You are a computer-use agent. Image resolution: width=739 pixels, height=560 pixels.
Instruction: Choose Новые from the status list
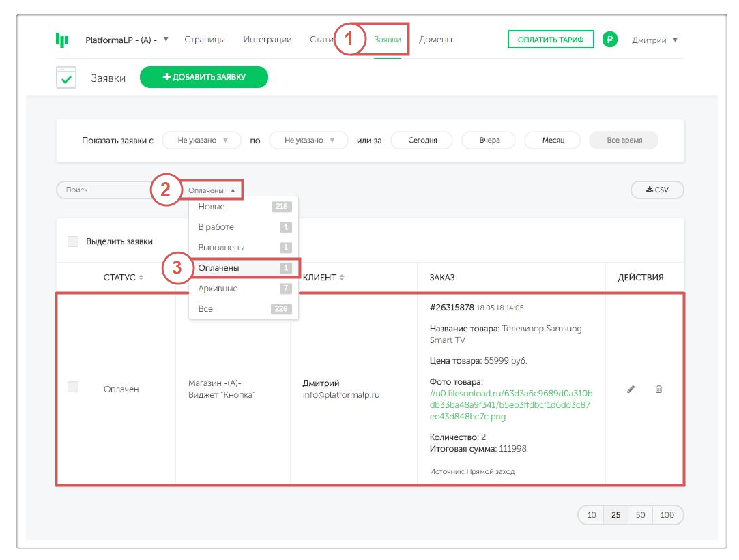[212, 207]
